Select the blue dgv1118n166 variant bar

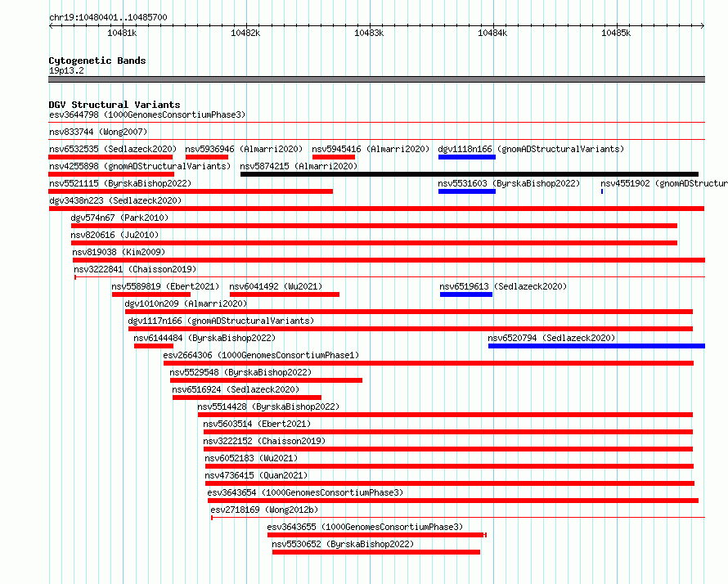[466, 157]
